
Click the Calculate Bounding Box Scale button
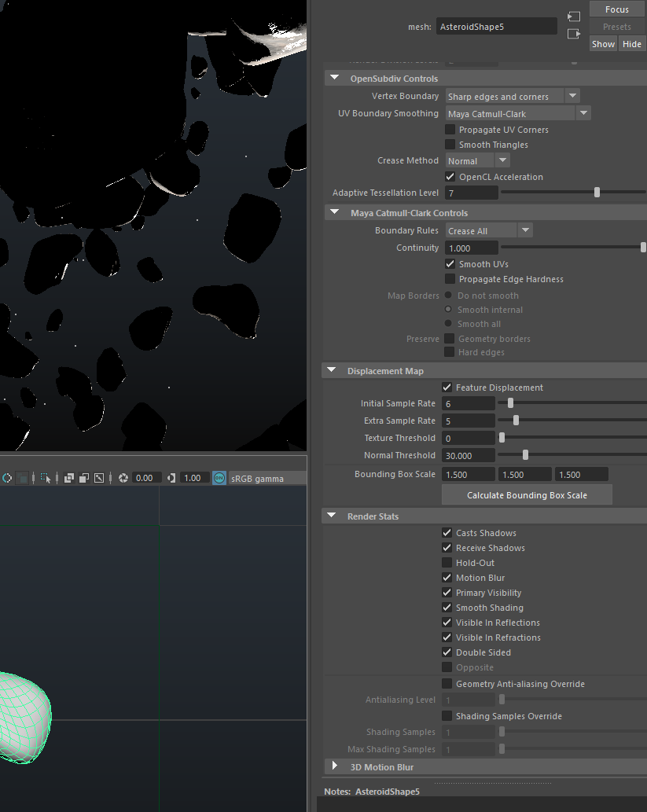527,494
